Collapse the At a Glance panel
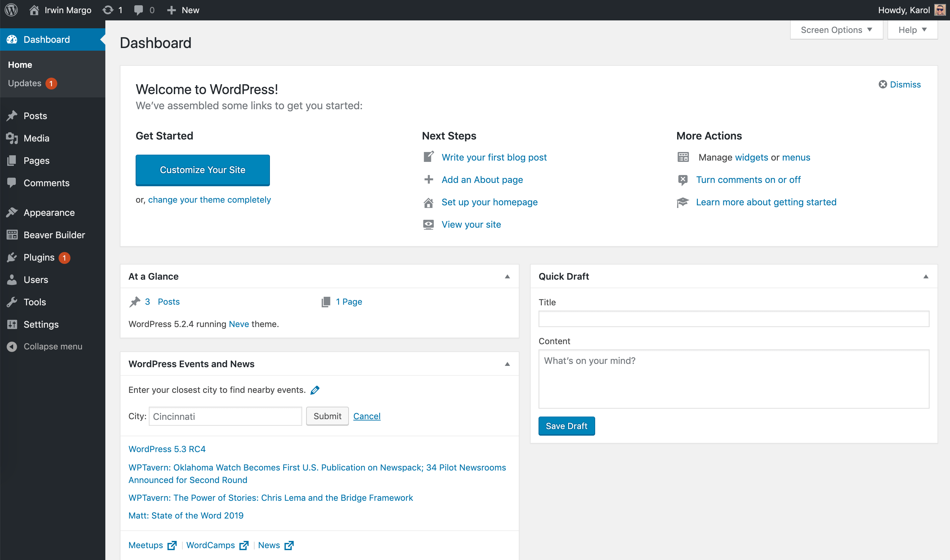 (507, 276)
